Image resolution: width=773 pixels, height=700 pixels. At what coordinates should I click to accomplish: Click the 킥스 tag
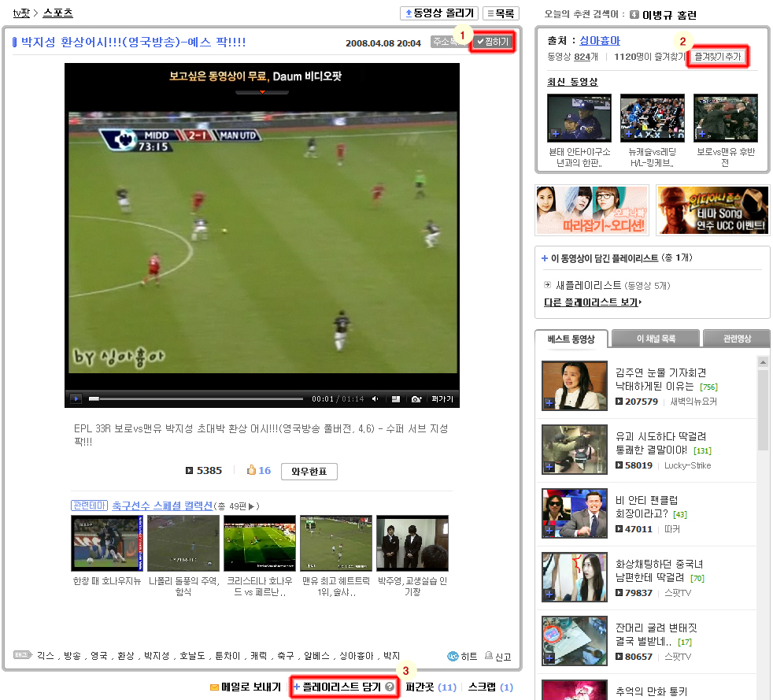[x=46, y=656]
